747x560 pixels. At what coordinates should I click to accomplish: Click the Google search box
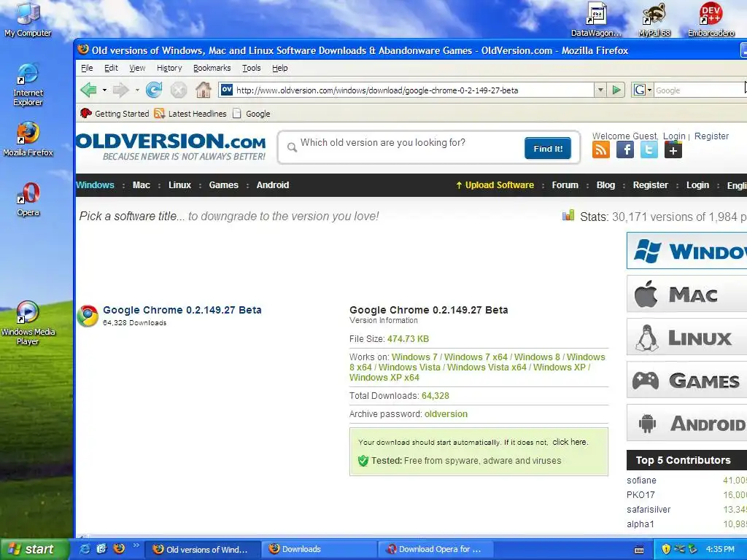[x=700, y=90]
